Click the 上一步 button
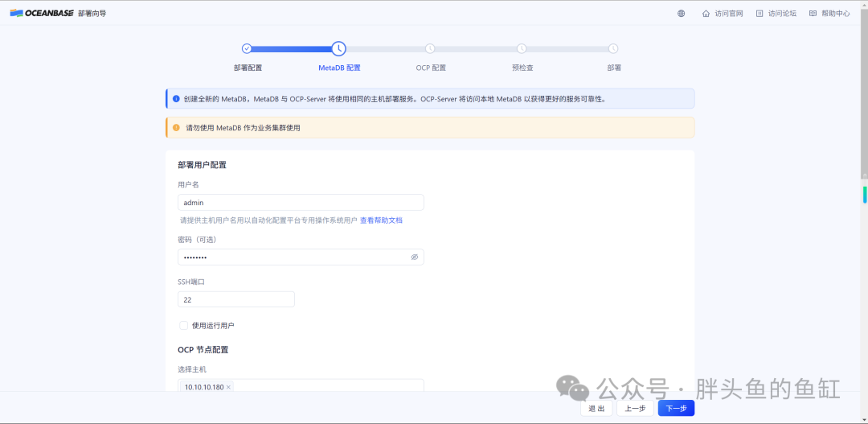Viewport: 868px width, 424px height. [635, 409]
